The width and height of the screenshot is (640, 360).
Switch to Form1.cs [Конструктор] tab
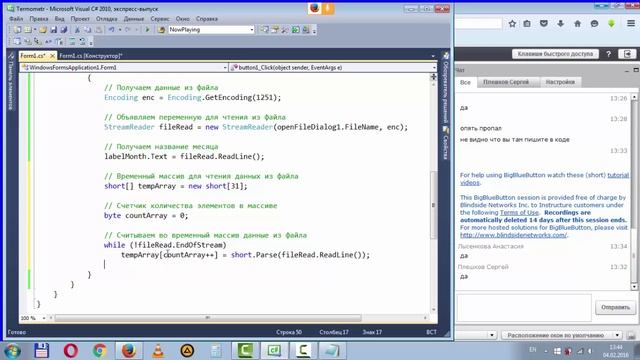click(x=91, y=56)
